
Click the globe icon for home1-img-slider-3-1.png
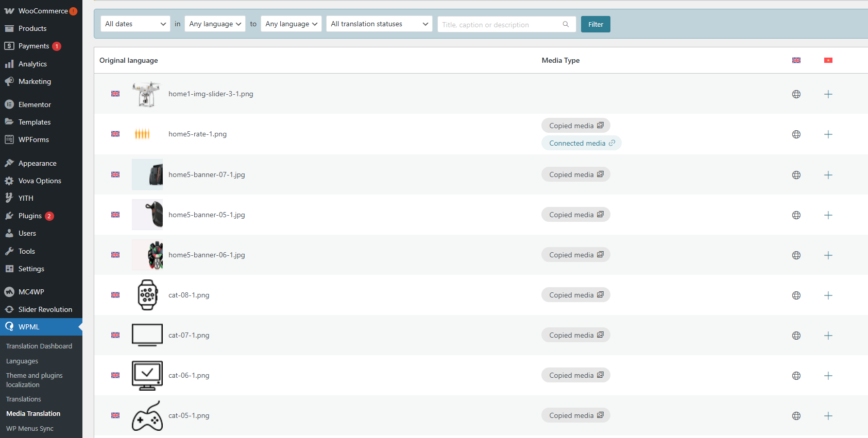796,94
